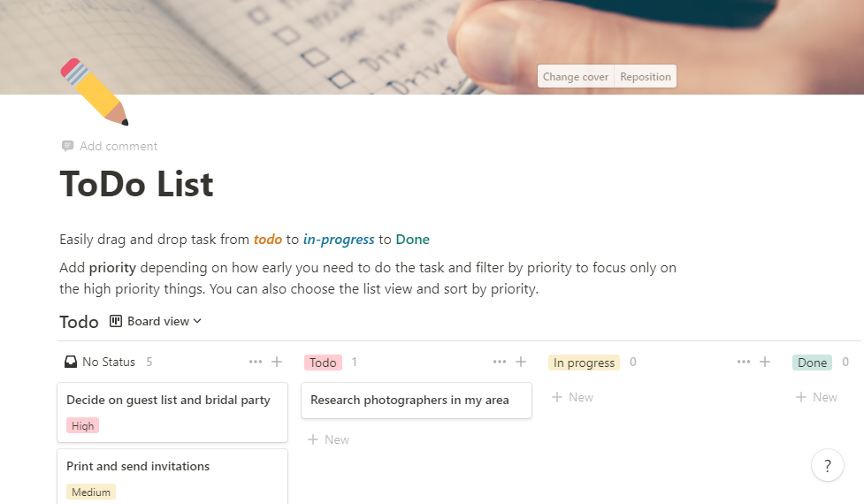Viewport: 864px width, 504px height.
Task: Open the No Status column options ellipsis
Action: tap(256, 362)
